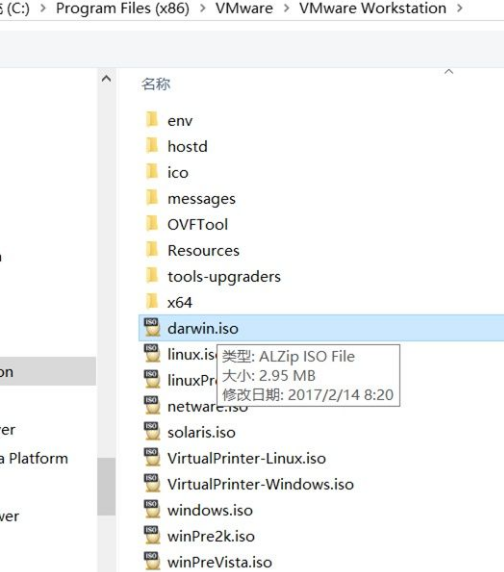Viewport: 504px width, 572px height.
Task: Select the folder name x64
Action: [x=179, y=303]
